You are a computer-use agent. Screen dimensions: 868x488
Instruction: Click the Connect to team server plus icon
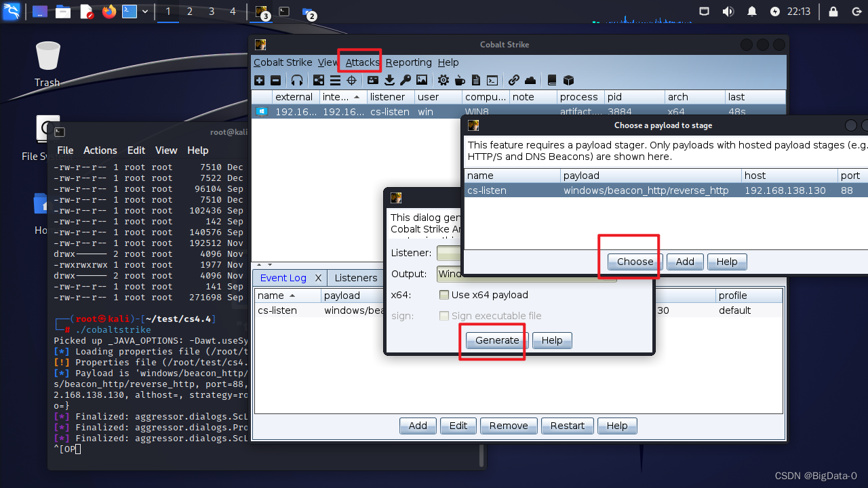tap(260, 80)
